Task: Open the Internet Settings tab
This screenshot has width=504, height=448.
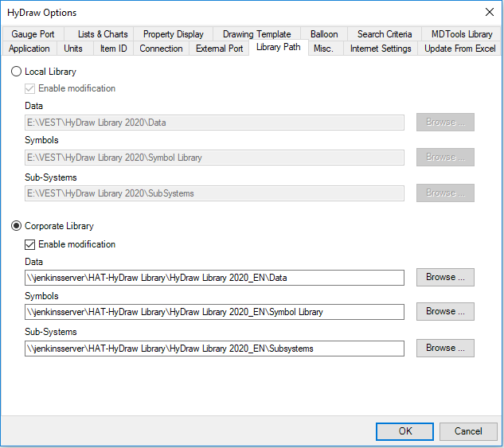Action: [x=381, y=49]
